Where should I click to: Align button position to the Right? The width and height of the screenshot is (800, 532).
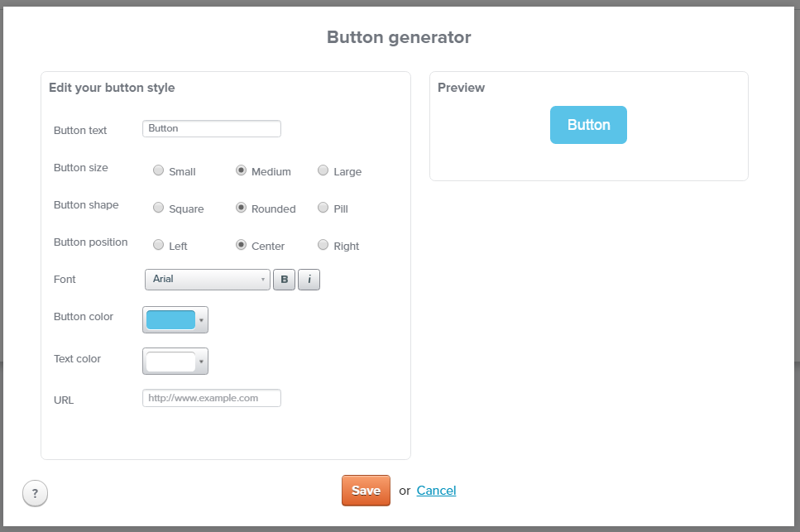click(x=323, y=245)
